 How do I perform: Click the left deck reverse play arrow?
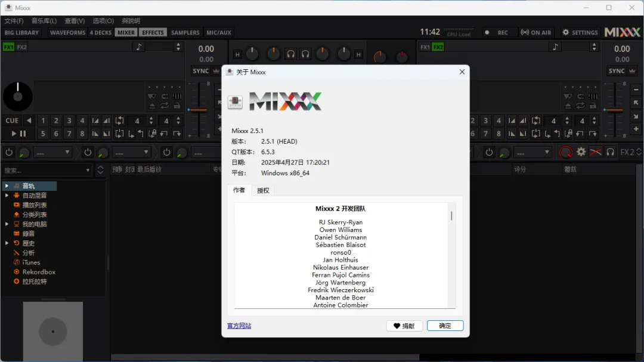tap(29, 121)
